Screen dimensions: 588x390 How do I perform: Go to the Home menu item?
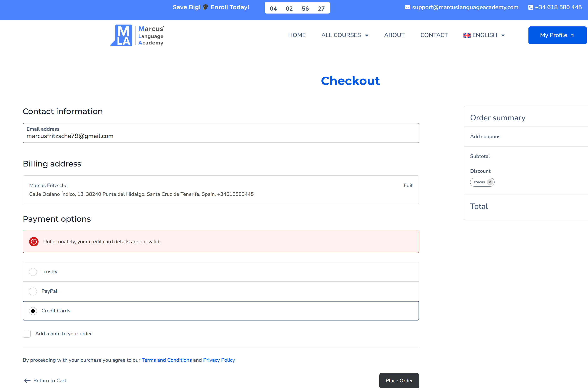click(297, 35)
